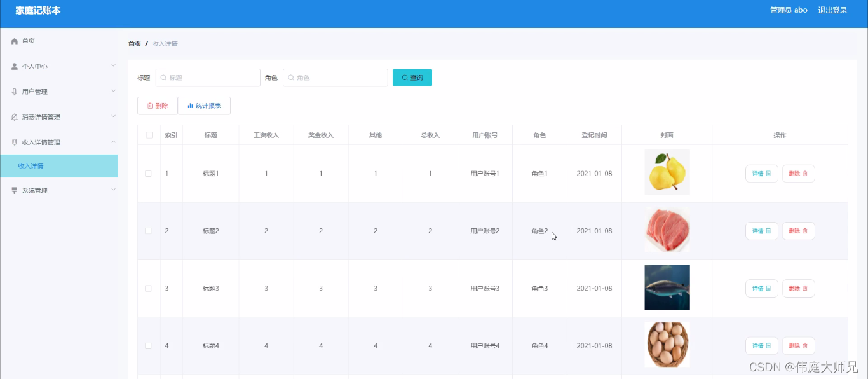Open 详情 for 标题3 row
Viewport: 868px width, 379px height.
[762, 288]
